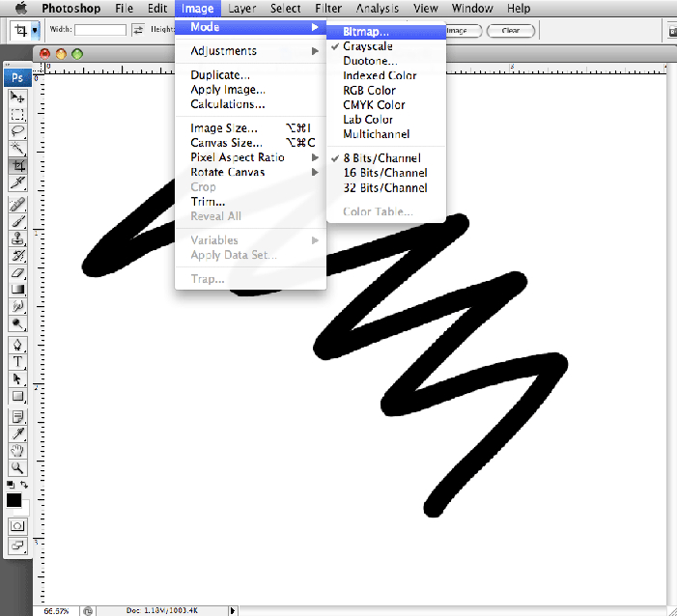Choose the Hand tool

[x=17, y=451]
